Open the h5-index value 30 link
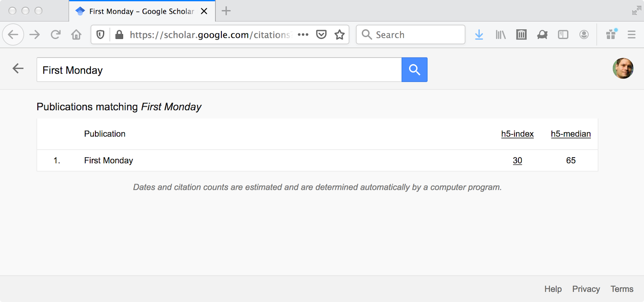The width and height of the screenshot is (644, 302). (x=517, y=160)
